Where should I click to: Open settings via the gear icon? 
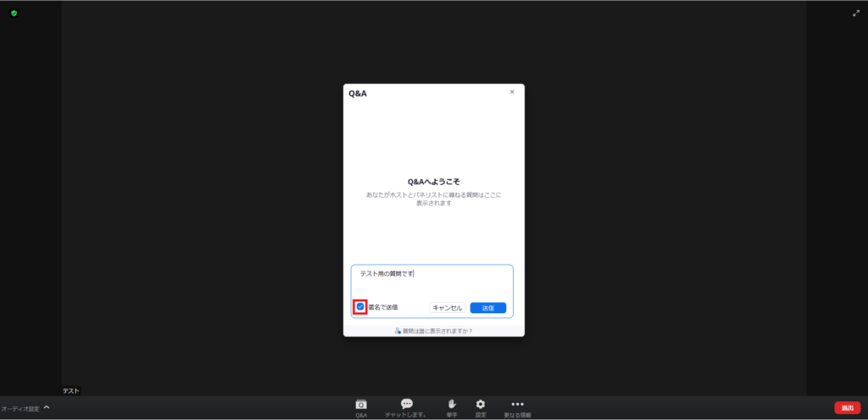[481, 406]
